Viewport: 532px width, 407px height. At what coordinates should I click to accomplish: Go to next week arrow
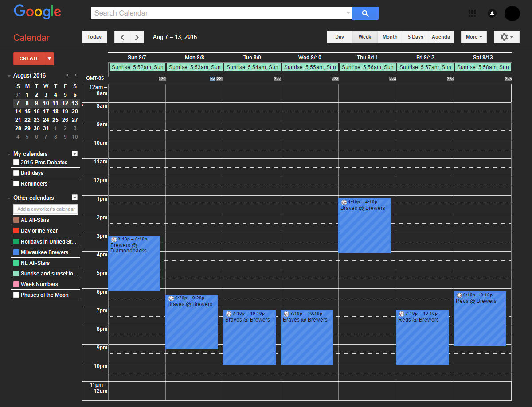coord(137,37)
